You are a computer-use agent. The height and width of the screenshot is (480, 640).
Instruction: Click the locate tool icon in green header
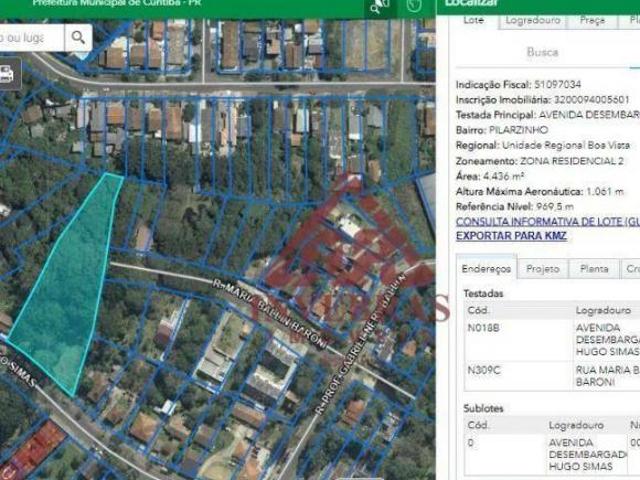[380, 7]
